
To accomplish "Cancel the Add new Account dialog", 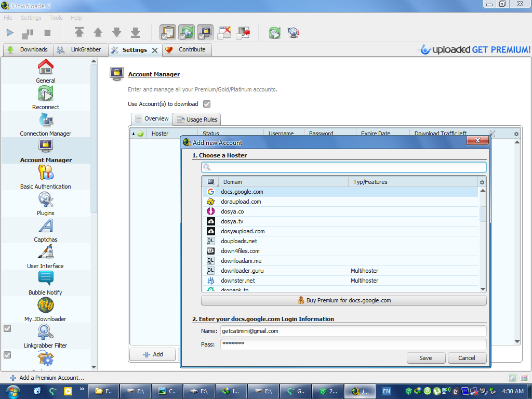I will click(467, 358).
